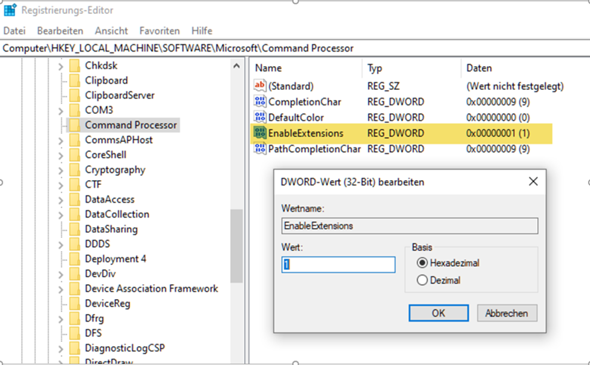Expand the Dfrg tree node
Screen dimensions: 590x365
[61, 319]
